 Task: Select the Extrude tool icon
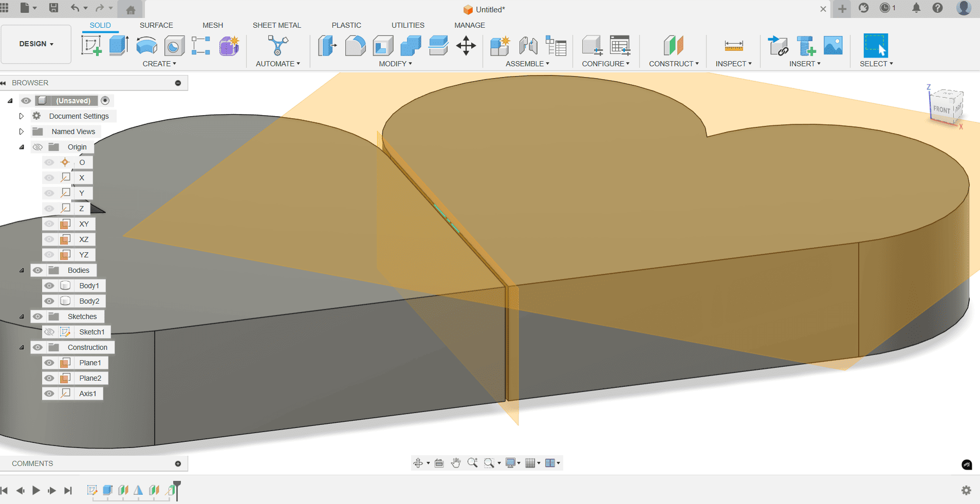coord(119,45)
